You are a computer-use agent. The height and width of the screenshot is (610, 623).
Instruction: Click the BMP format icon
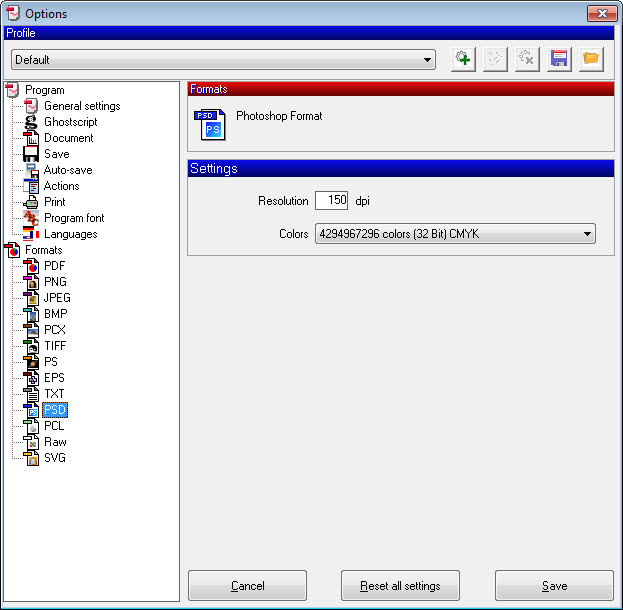pos(31,314)
